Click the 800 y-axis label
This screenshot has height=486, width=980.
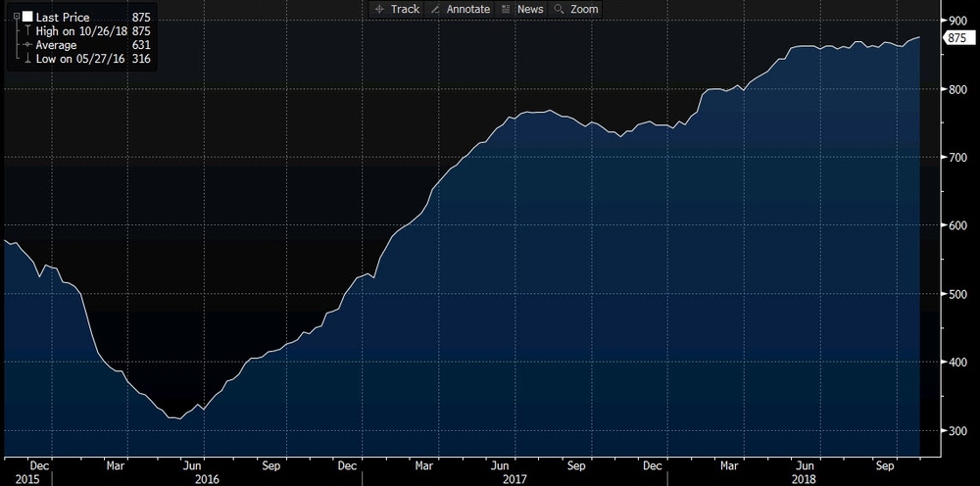pyautogui.click(x=958, y=90)
